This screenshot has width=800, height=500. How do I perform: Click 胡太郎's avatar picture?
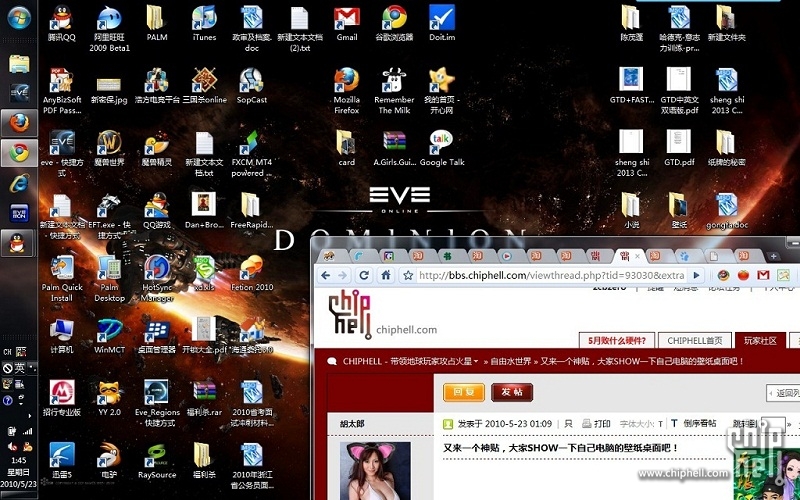[375, 470]
